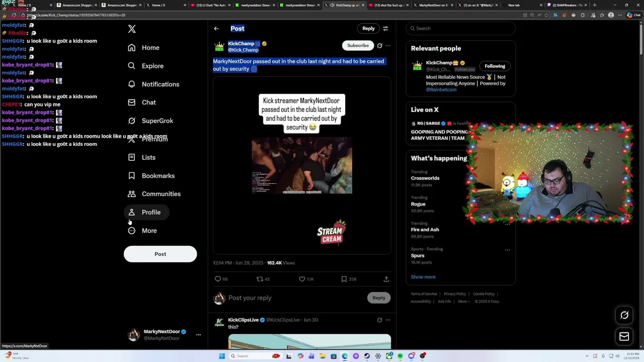
Task: Open the floating Messages envelope button
Action: 624,337
